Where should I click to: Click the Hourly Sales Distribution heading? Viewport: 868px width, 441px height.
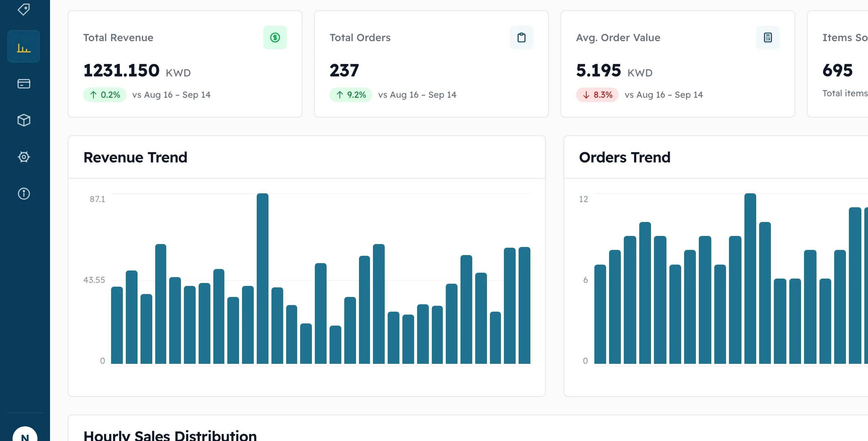click(x=170, y=435)
